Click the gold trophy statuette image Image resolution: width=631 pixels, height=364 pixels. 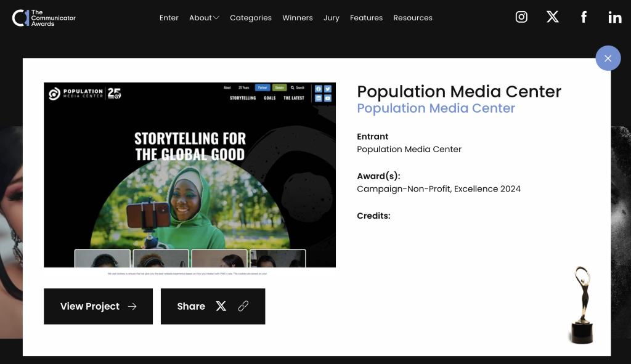coord(582,305)
